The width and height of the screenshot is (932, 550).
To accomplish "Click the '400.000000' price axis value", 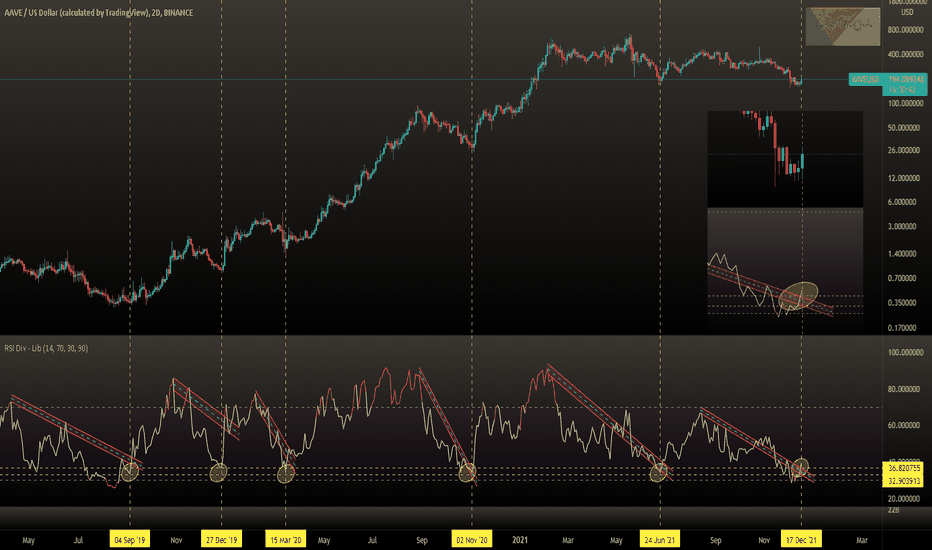I will pos(903,54).
